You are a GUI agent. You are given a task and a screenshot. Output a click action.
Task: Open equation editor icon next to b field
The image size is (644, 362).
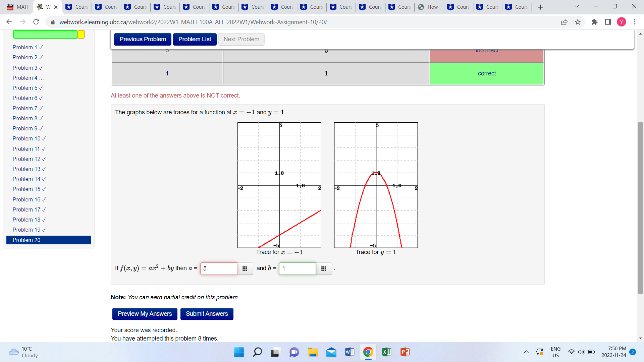(x=324, y=268)
